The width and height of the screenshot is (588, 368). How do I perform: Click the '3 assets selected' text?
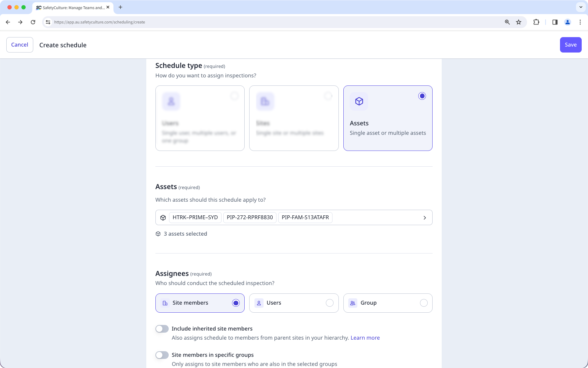pos(185,234)
